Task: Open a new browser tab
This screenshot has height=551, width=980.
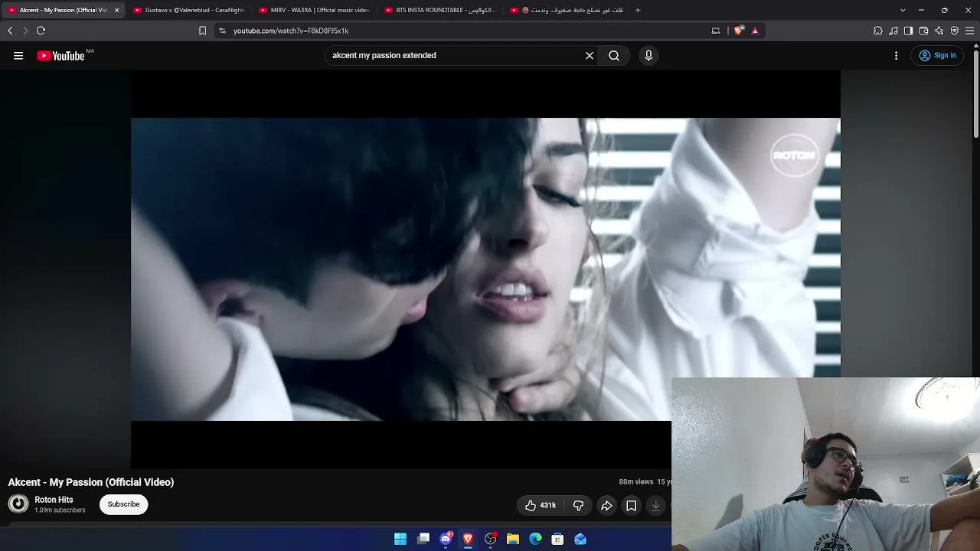Action: pos(638,10)
